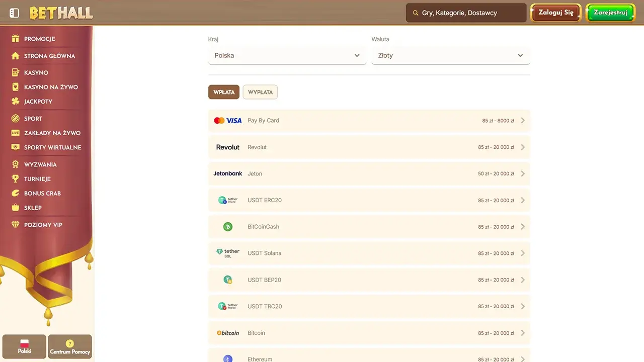Open the Wyzwania medal icon
644x362 pixels.
15,164
